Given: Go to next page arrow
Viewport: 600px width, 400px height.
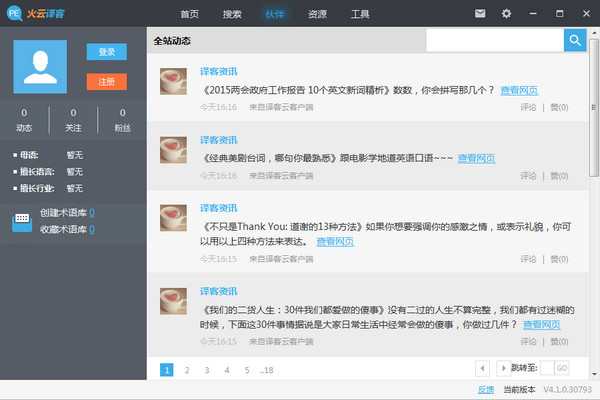Looking at the screenshot, I should [504, 368].
